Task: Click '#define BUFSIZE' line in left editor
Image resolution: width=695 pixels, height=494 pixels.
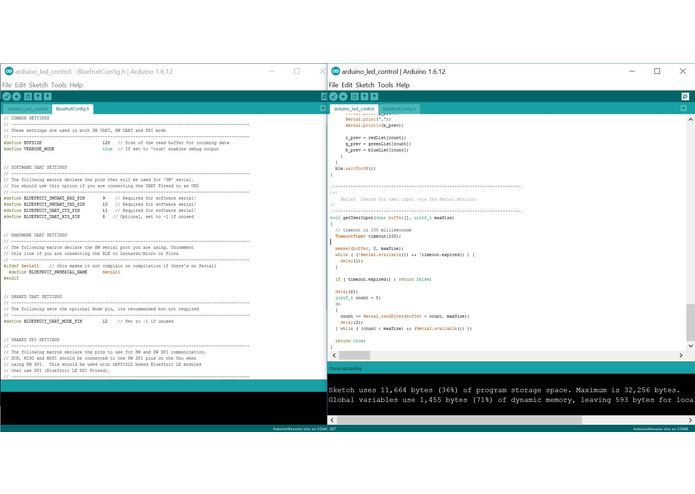Action: pyautogui.click(x=117, y=143)
